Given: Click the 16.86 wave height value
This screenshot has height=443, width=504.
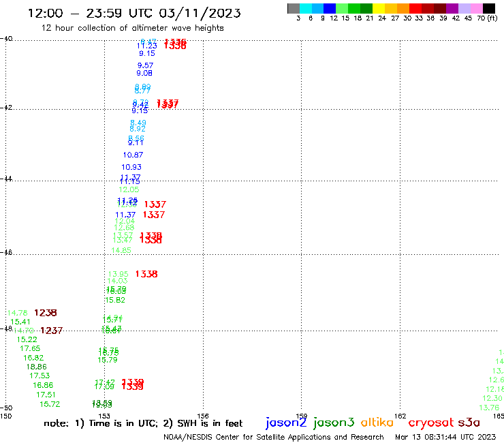Looking at the screenshot, I should click(x=43, y=385).
